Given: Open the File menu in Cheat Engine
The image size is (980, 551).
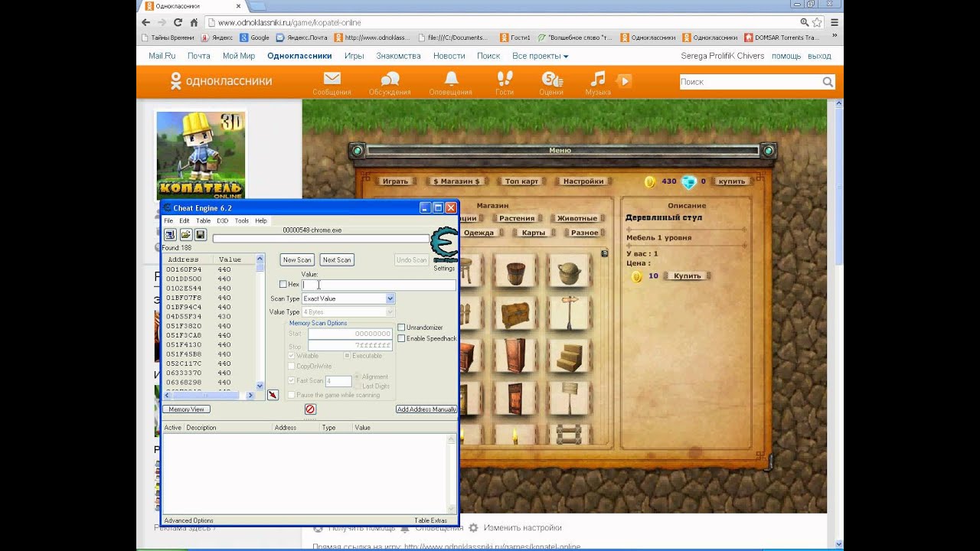Looking at the screenshot, I should click(168, 220).
